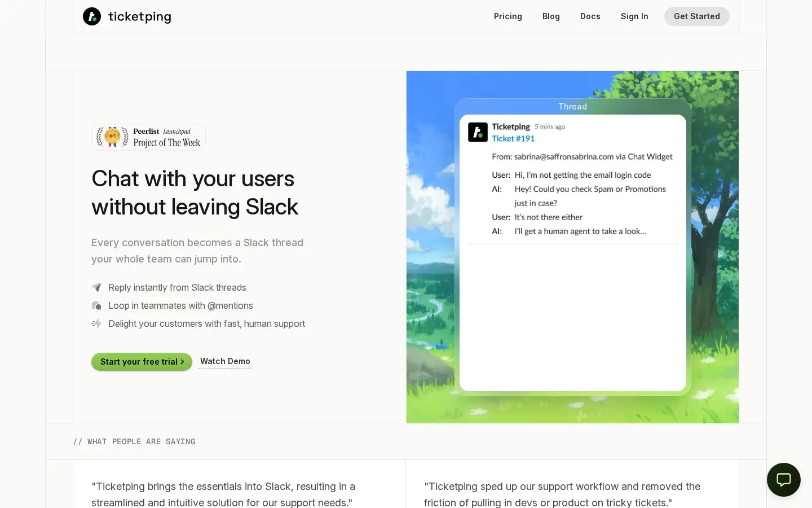Select Sign In in the navigation
Viewport: 812px width, 508px height.
coord(634,16)
